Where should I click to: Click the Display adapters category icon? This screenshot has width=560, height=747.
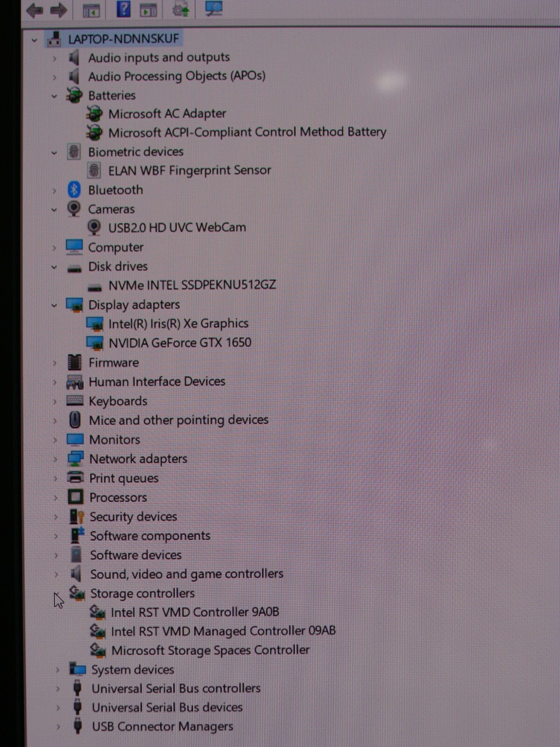click(74, 305)
